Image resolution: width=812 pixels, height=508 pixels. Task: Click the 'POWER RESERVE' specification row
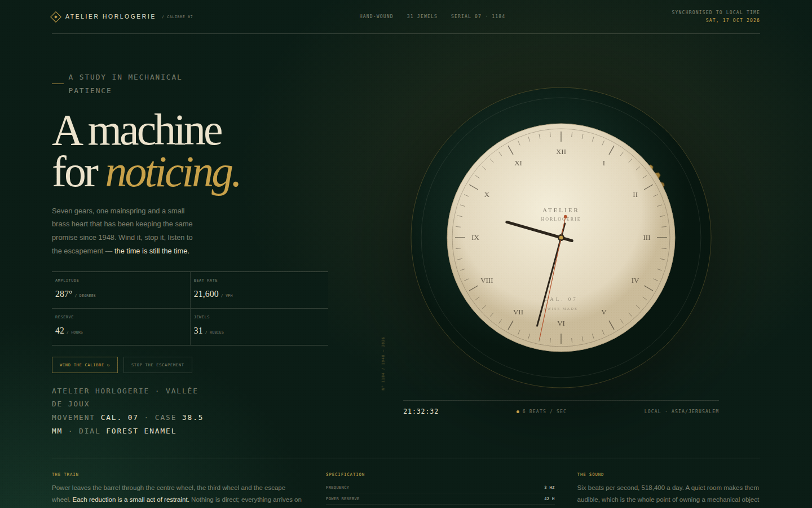point(440,499)
